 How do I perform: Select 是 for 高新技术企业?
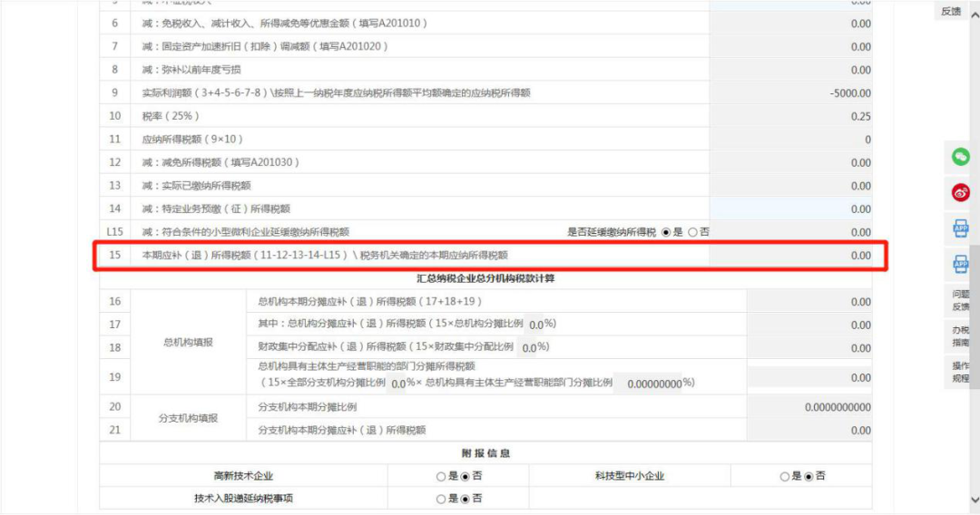(x=441, y=476)
